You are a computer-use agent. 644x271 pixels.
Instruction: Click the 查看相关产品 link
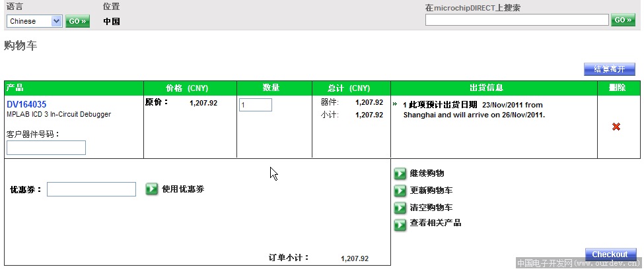coord(435,223)
